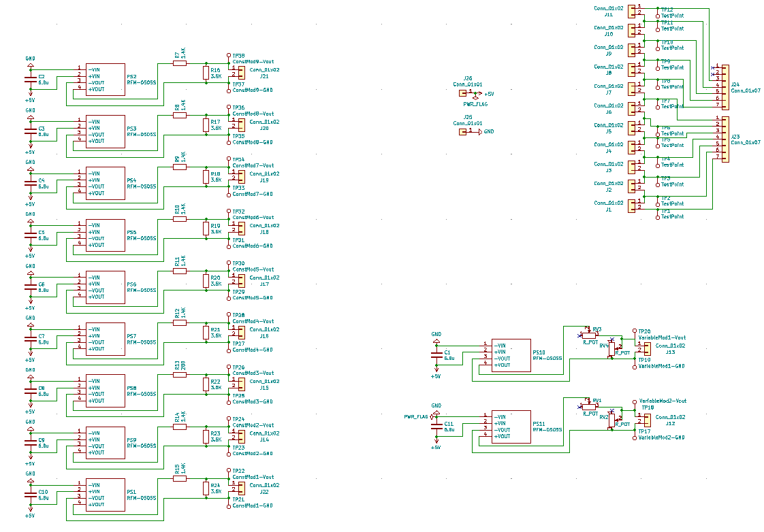Click the PS511 RFM-0505S converter symbol
The height and width of the screenshot is (532, 764).
[x=511, y=427]
